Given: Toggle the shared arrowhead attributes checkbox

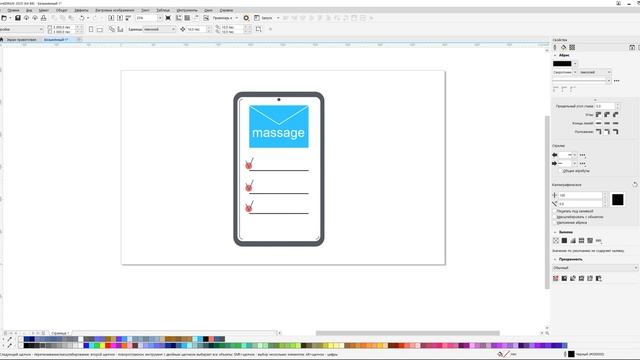Looking at the screenshot, I should point(560,171).
